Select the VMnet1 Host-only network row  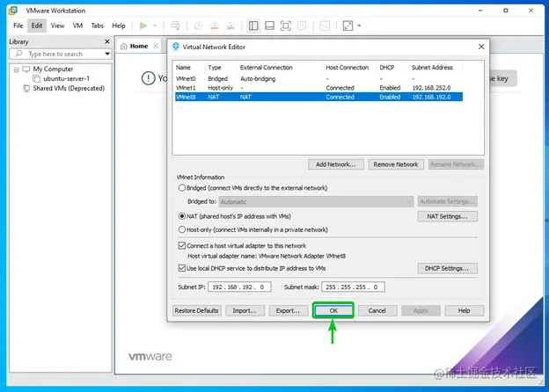(x=318, y=88)
